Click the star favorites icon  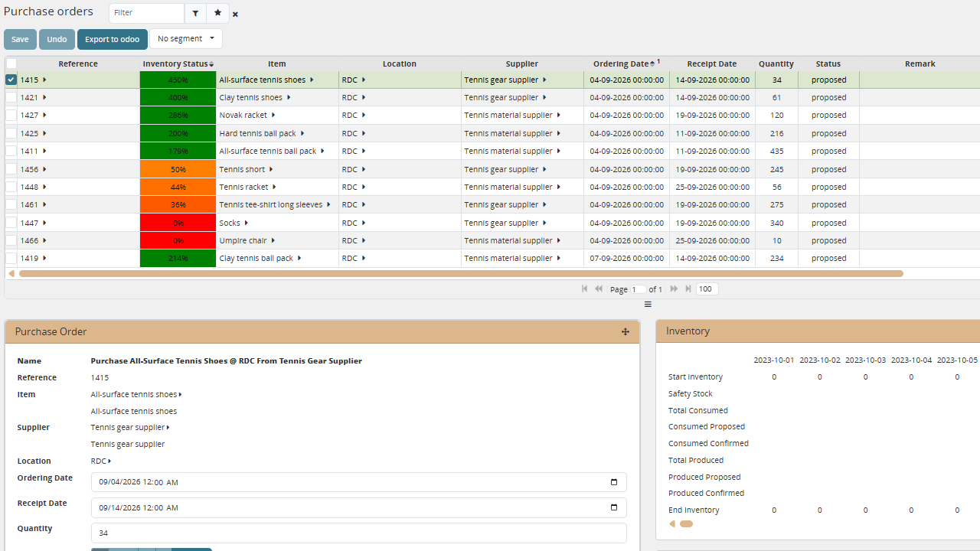pos(217,13)
